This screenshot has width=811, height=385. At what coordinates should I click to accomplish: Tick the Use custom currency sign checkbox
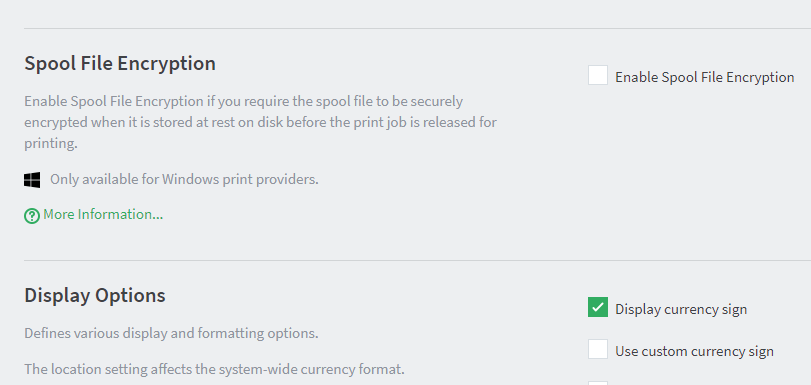click(598, 349)
